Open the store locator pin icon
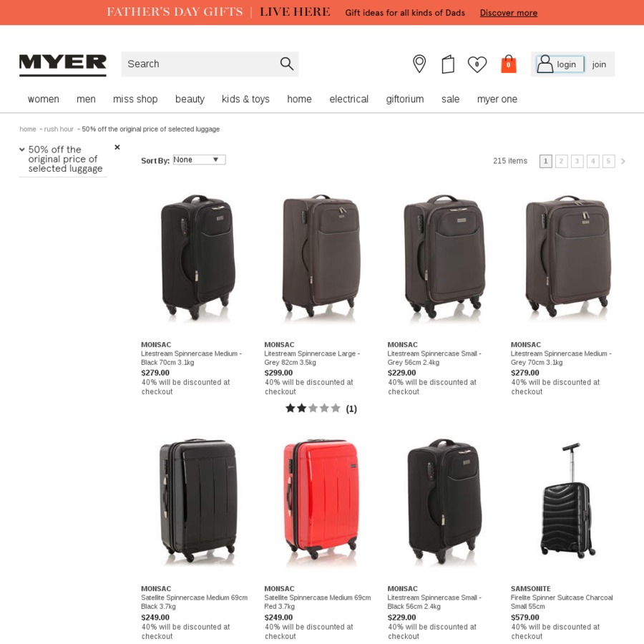The height and width of the screenshot is (644, 644). [419, 64]
